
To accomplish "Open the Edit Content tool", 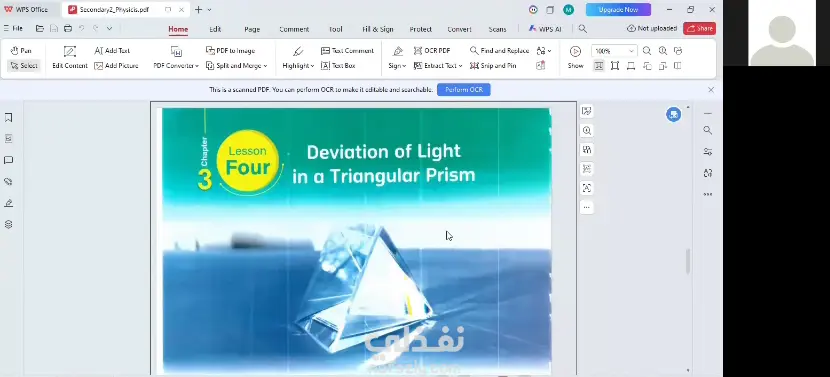I will tap(70, 58).
